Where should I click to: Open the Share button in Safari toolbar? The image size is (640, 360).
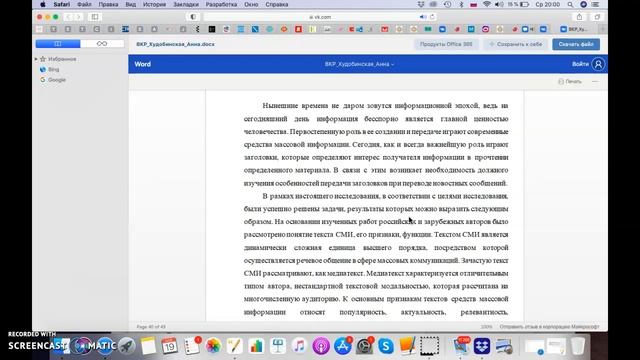coord(579,17)
